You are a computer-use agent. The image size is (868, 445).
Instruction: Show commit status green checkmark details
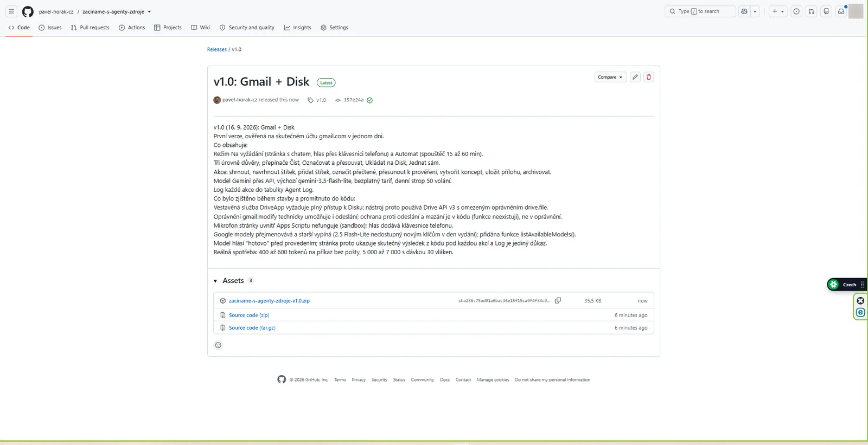click(x=369, y=100)
